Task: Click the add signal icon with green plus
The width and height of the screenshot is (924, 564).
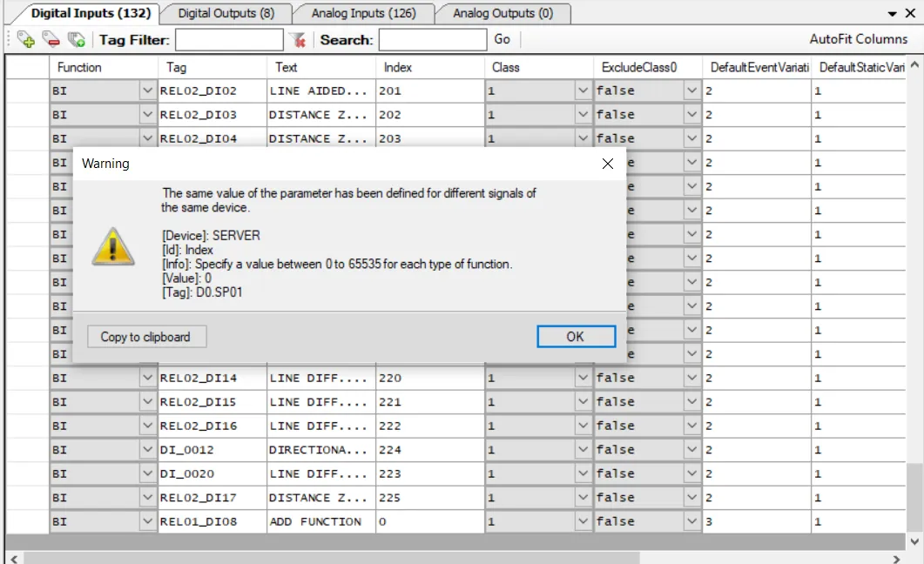Action: coord(26,39)
